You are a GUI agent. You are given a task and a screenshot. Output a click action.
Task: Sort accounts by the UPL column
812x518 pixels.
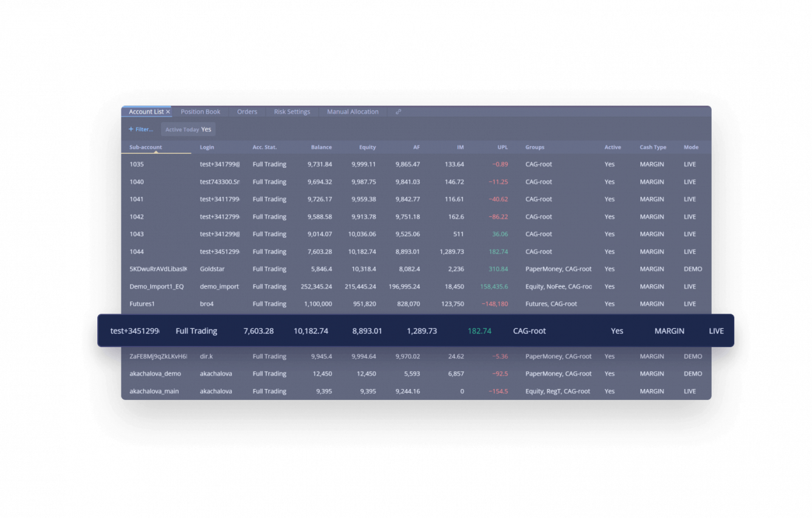(x=503, y=147)
